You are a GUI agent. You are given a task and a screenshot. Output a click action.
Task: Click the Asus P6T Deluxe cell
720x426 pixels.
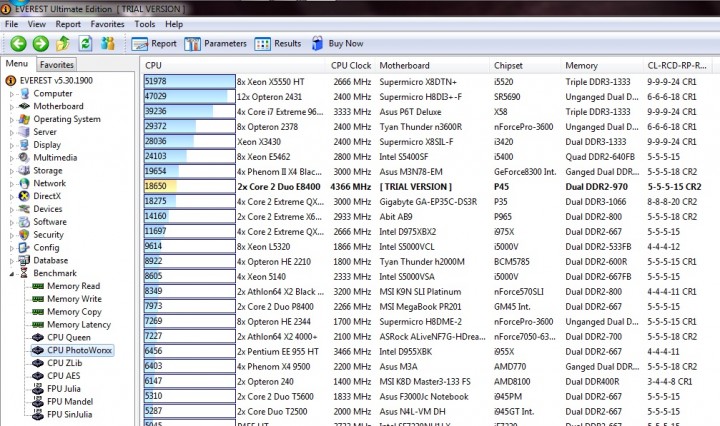[x=410, y=112]
